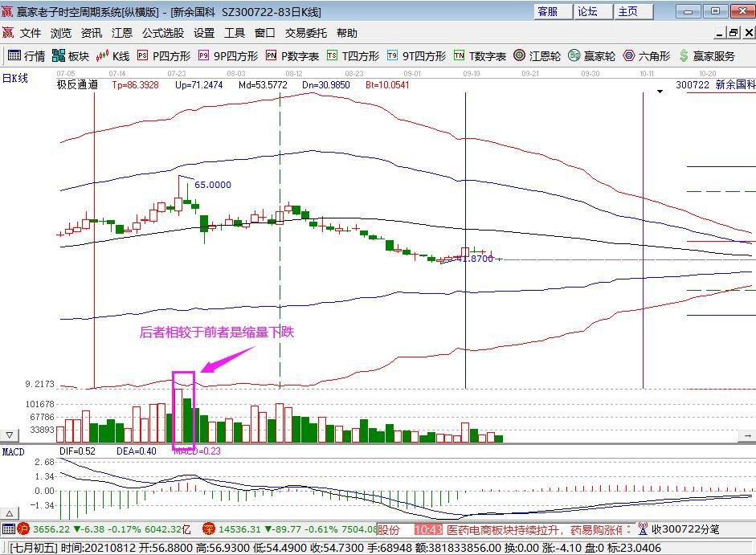
Task: Open the 9P四方形 tool
Action: pos(228,56)
